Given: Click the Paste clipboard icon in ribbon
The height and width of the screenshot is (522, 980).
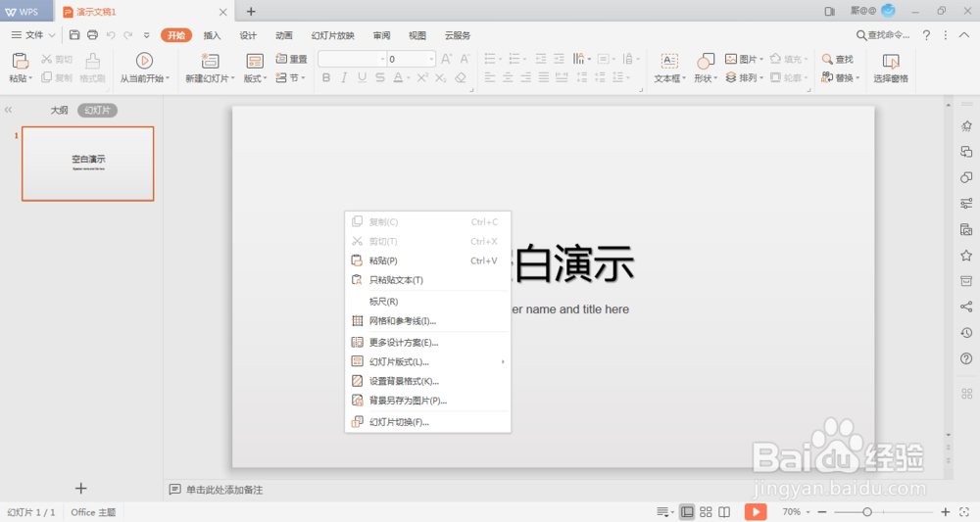Looking at the screenshot, I should point(20,61).
